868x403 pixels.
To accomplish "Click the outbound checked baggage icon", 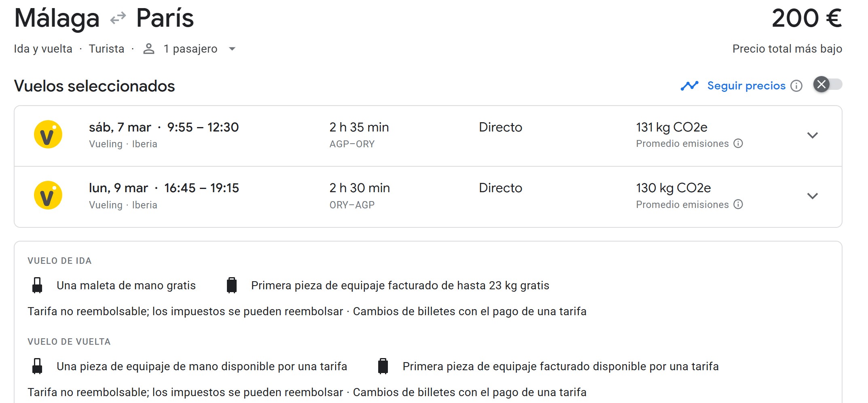I will pos(232,285).
